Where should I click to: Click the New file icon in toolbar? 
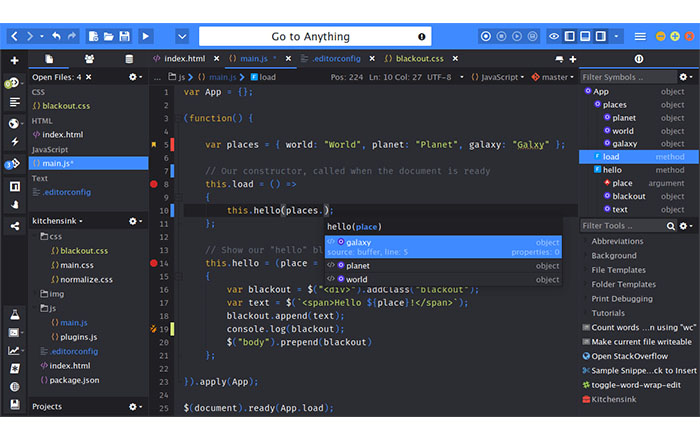[x=93, y=37]
